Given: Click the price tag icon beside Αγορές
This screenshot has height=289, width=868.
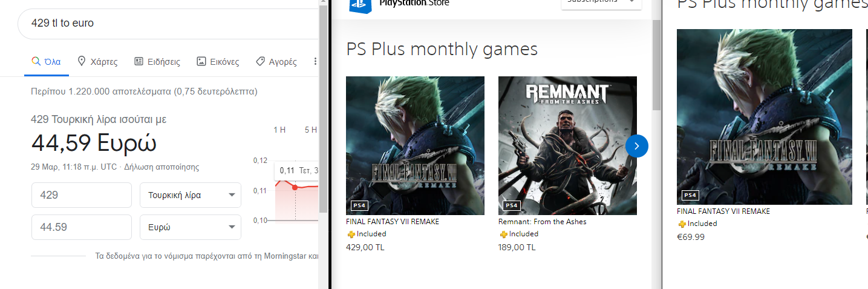Looking at the screenshot, I should click(x=260, y=61).
